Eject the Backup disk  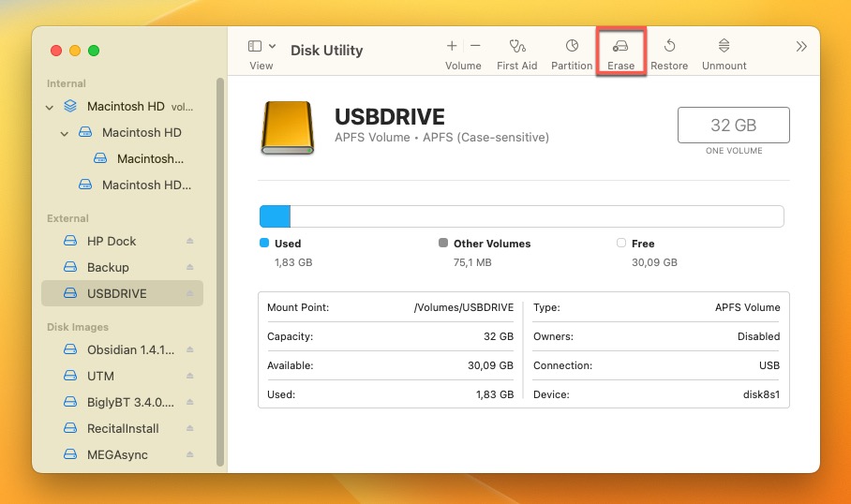click(190, 267)
